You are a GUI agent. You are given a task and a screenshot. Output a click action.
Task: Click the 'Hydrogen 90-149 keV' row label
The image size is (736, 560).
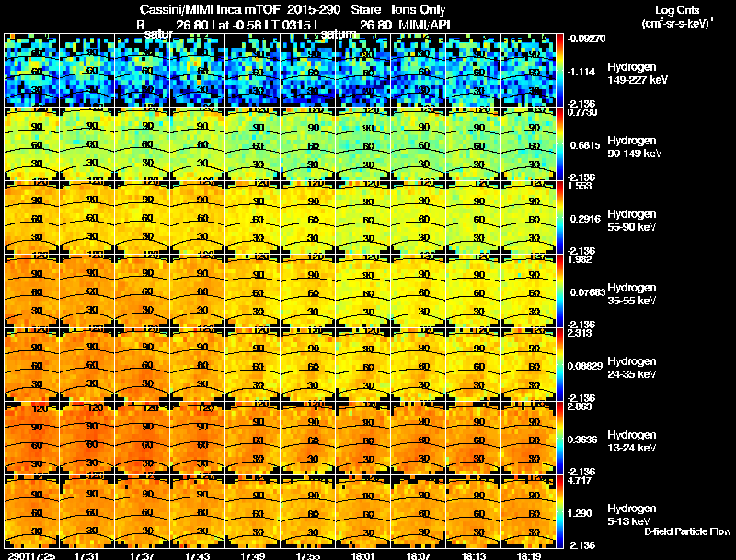pos(634,147)
